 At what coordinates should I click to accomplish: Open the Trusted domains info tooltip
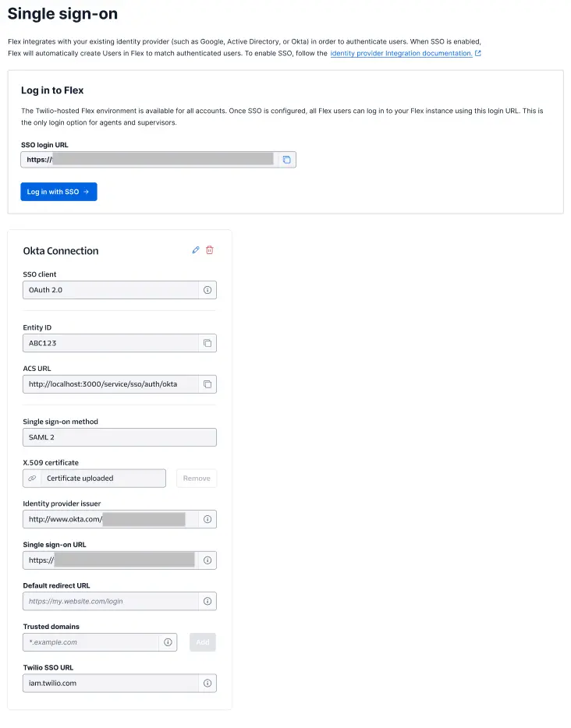point(168,642)
